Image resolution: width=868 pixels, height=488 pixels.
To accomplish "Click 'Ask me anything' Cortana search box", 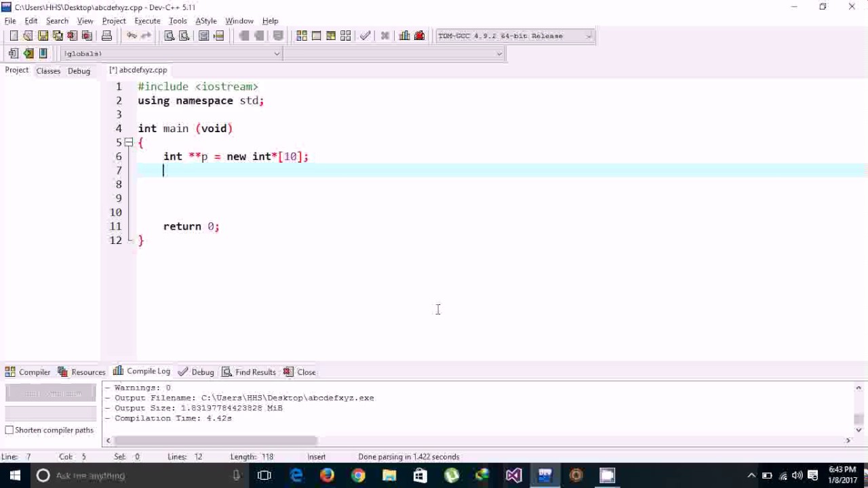I will pos(139,476).
